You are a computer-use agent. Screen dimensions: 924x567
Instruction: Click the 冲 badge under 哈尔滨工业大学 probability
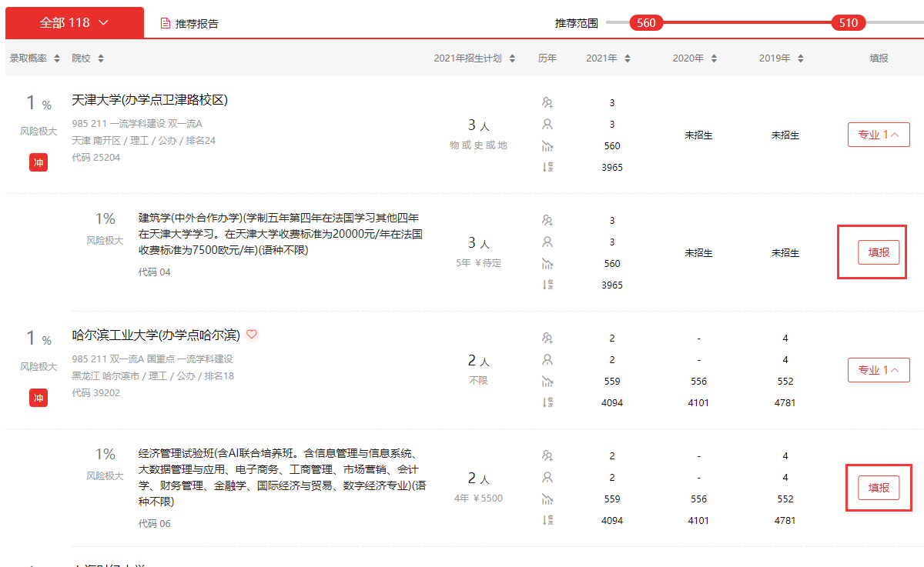pyautogui.click(x=38, y=398)
